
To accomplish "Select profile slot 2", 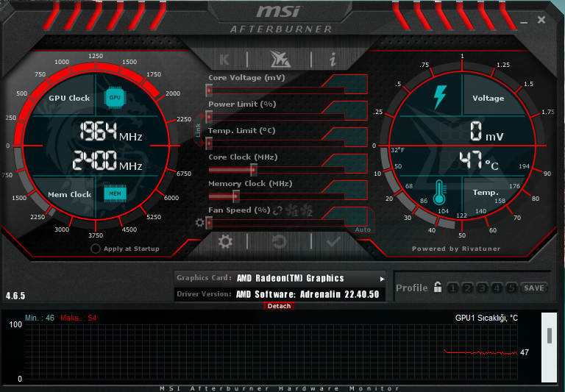I will pos(467,288).
